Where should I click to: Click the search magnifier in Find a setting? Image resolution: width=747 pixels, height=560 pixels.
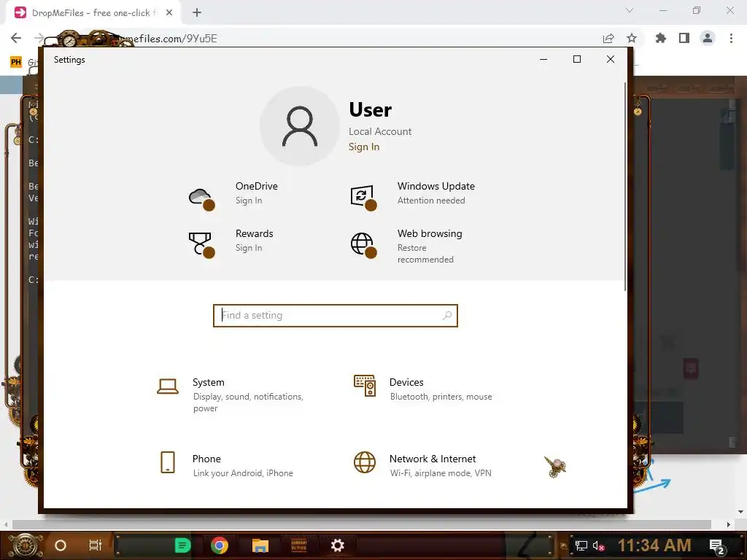point(447,315)
